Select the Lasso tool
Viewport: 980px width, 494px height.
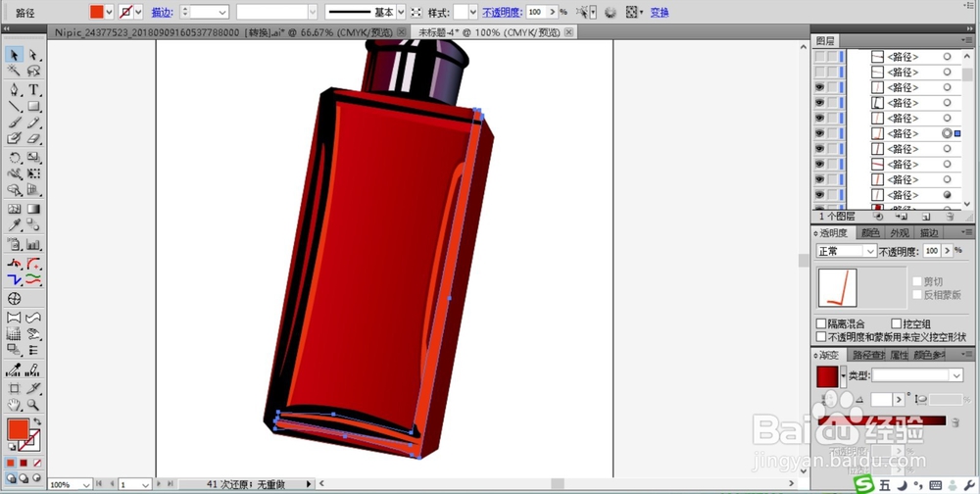click(33, 71)
